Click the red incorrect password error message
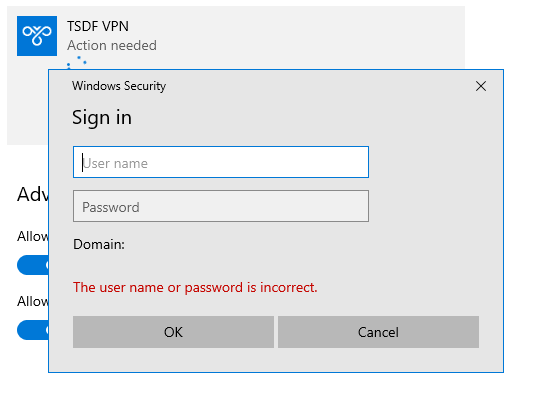The image size is (538, 412). 195,287
